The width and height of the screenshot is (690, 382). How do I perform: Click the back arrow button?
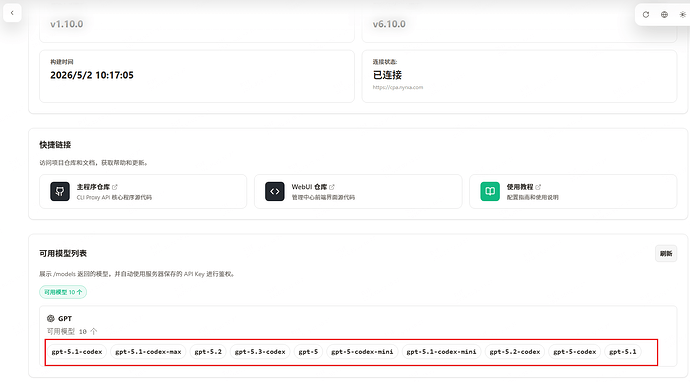[x=12, y=13]
